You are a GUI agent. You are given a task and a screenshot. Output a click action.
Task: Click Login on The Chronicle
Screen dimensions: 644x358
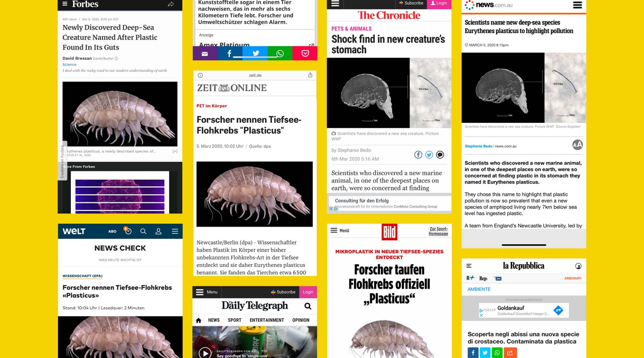point(439,4)
